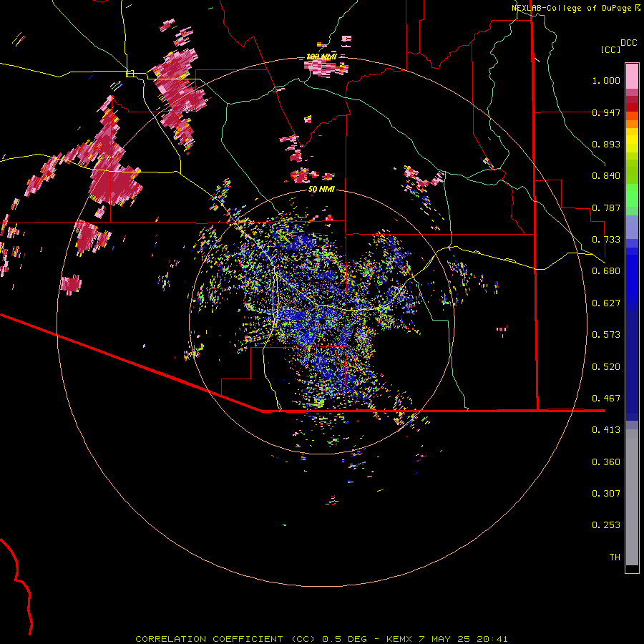644x644 pixels.
Task: Select the 0.573 scale value
Action: pyautogui.click(x=606, y=335)
